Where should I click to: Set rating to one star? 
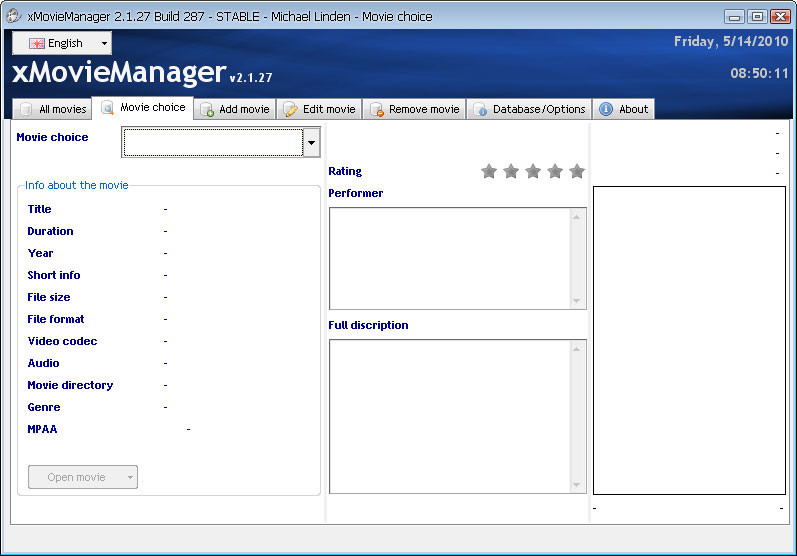489,171
